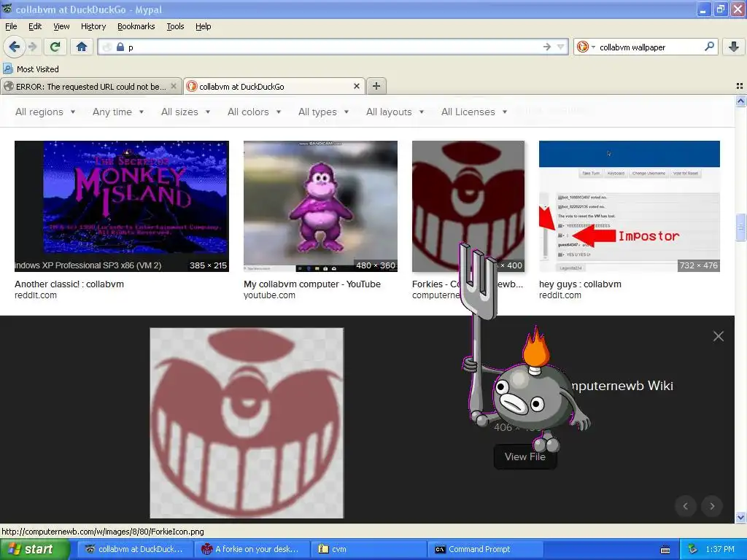Screen dimensions: 747x560
Task: Click the magnifier search icon in search box
Action: click(x=709, y=47)
